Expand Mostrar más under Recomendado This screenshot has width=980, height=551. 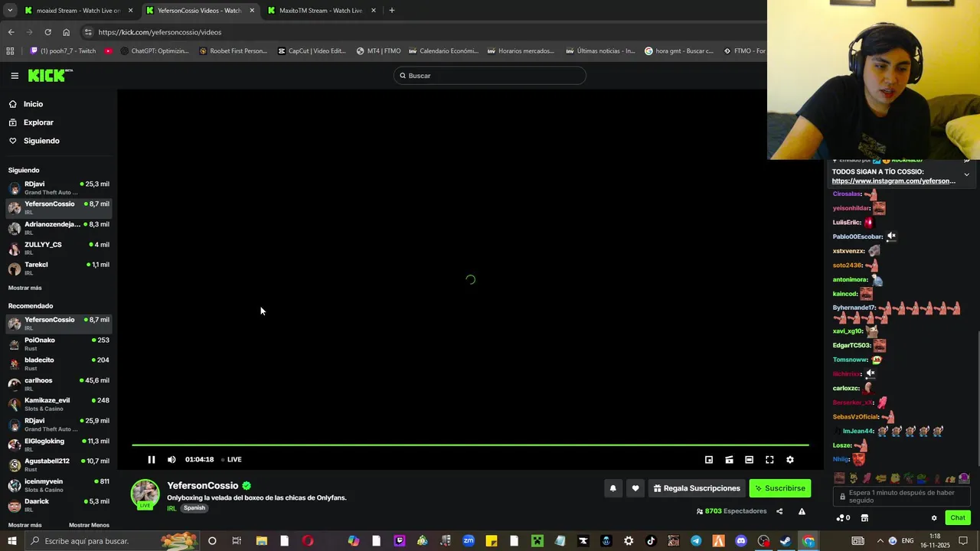tap(24, 525)
